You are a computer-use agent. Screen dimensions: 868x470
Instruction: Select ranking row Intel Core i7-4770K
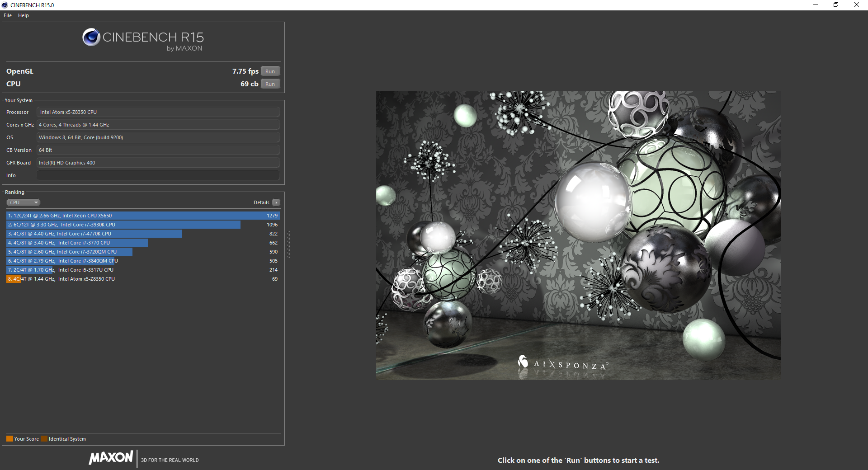[143, 234]
